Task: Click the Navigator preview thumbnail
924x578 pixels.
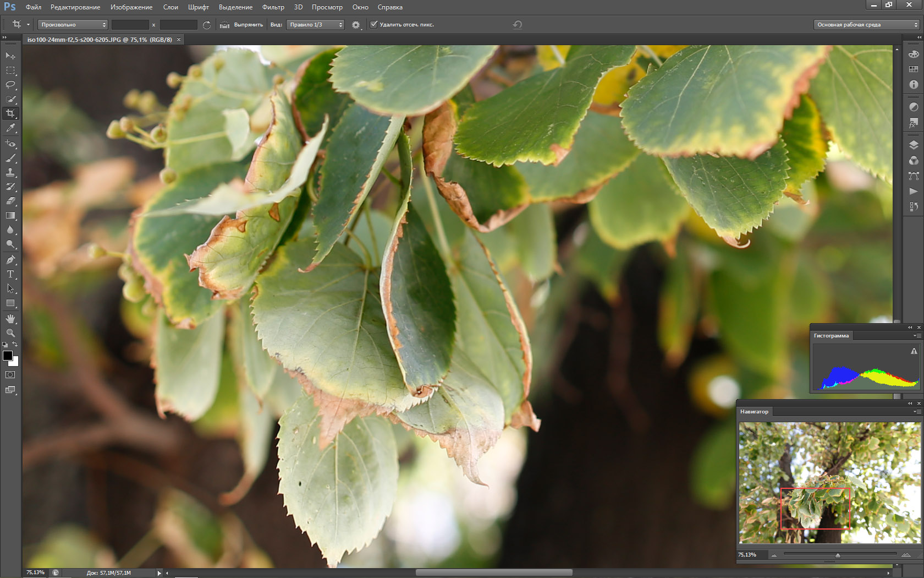Action: [829, 483]
